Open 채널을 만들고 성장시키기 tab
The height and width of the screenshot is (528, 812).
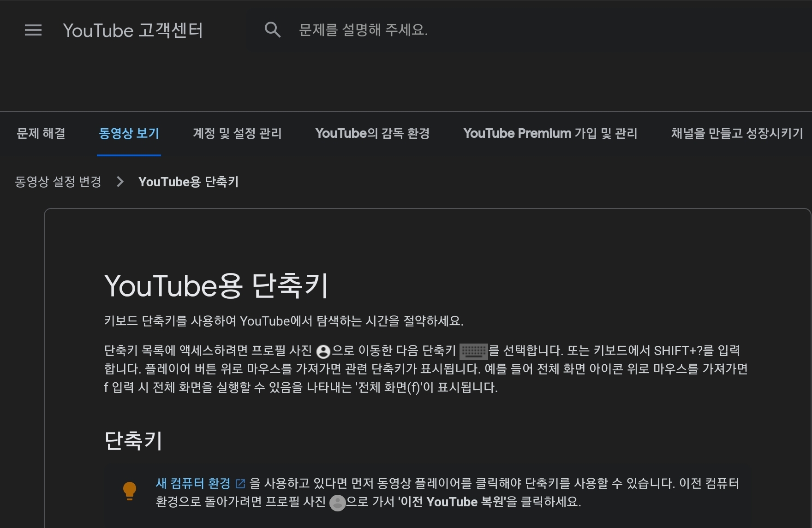pos(737,133)
